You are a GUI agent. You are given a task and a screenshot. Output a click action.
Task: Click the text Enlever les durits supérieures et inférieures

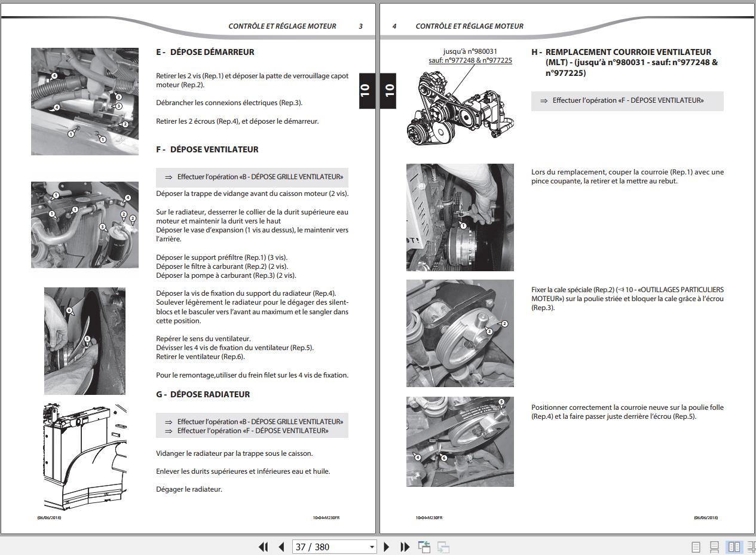[x=243, y=471]
